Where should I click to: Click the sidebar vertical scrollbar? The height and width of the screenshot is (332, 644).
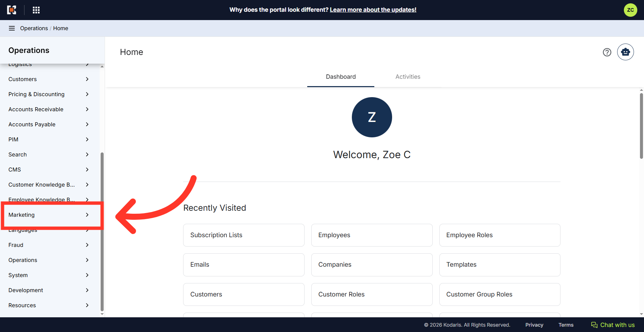point(102,231)
